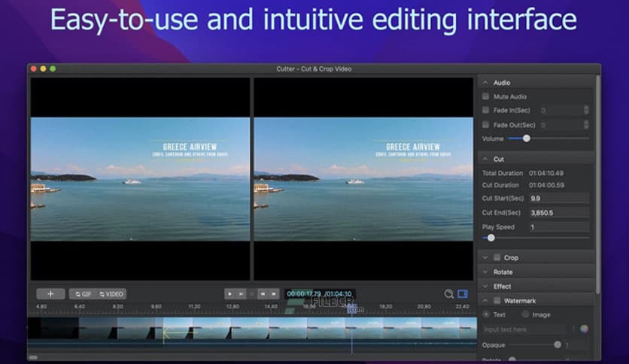Viewport: 629px width, 364px height.
Task: Click the 8.00 mark on timeline ruler
Action: tap(117, 306)
